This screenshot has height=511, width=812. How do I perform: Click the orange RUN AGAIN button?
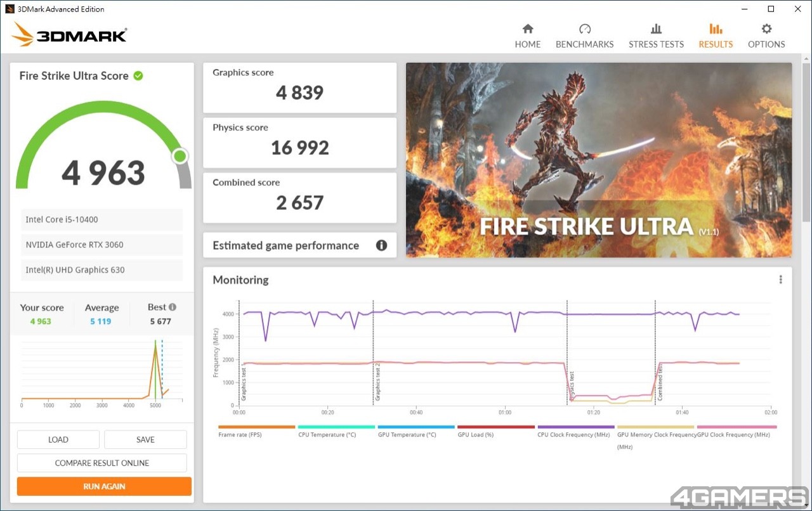[x=104, y=486]
